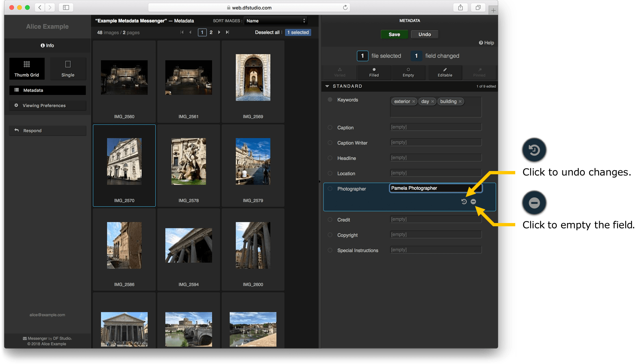The height and width of the screenshot is (364, 642).
Task: Click the undo-changes icon in Photographer field
Action: click(464, 201)
